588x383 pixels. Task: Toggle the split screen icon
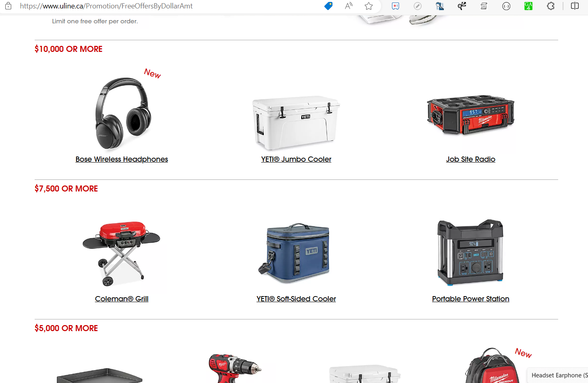[x=575, y=6]
